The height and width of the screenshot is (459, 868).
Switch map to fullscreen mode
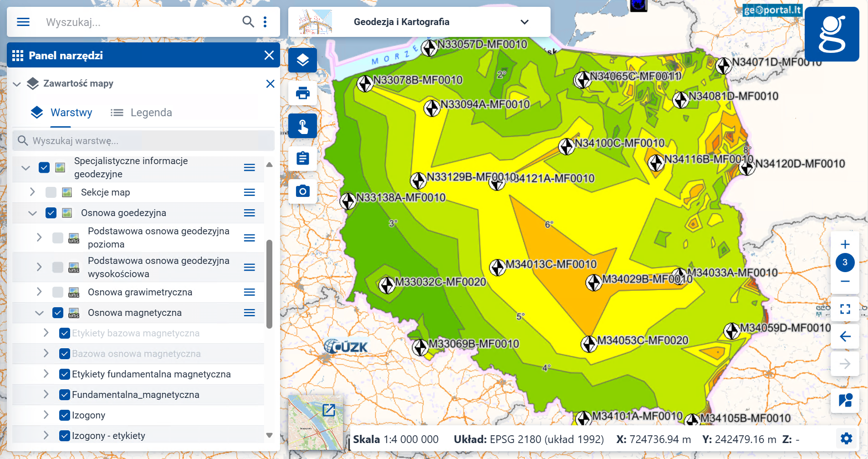click(x=845, y=309)
